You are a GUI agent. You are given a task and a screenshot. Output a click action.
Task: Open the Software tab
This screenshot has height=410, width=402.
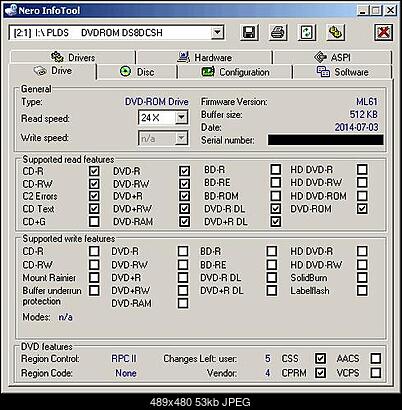(x=342, y=72)
